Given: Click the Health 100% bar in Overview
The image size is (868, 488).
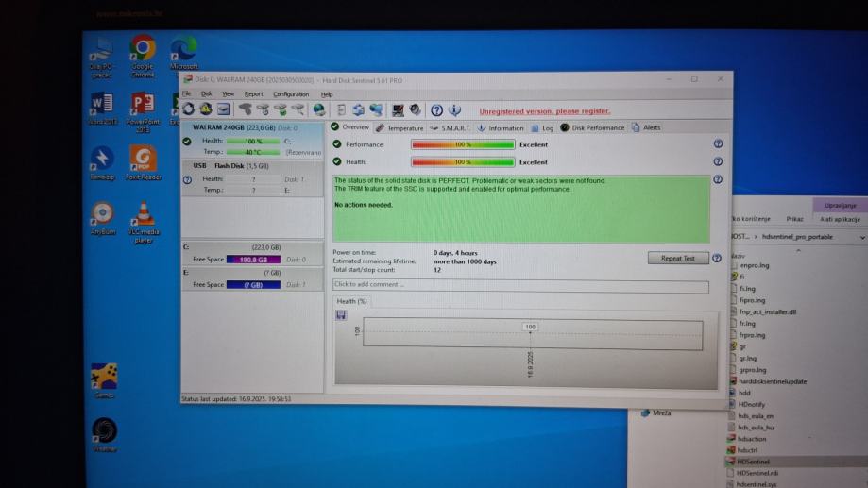Looking at the screenshot, I should pos(463,162).
